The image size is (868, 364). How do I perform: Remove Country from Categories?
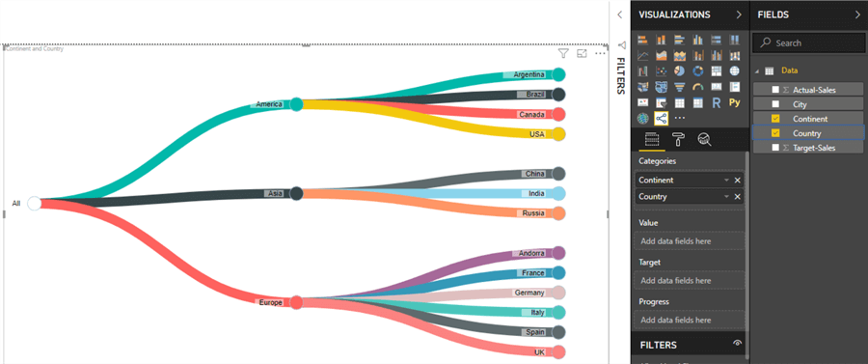(738, 197)
